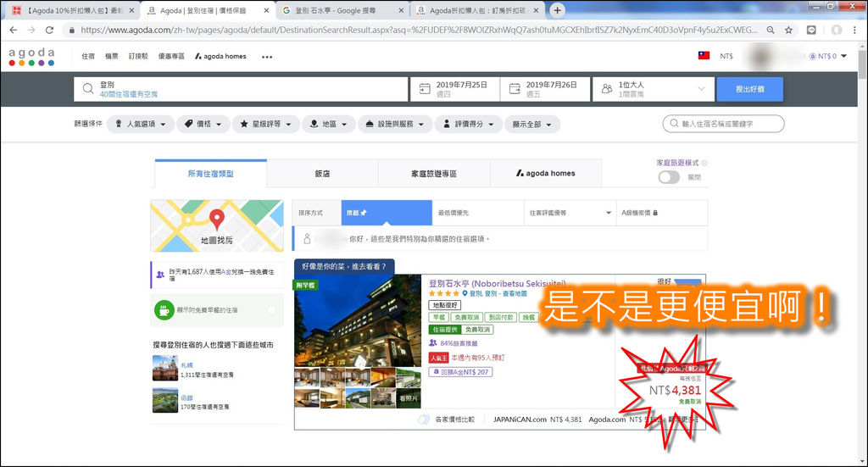868x467 pixels.
Task: Open more navigation options ellipsis
Action: [x=267, y=57]
